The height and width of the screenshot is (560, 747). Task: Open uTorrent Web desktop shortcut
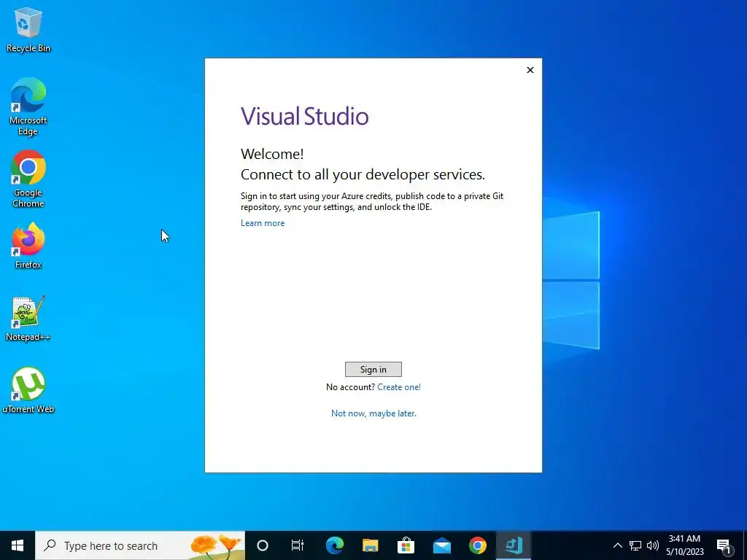point(28,391)
